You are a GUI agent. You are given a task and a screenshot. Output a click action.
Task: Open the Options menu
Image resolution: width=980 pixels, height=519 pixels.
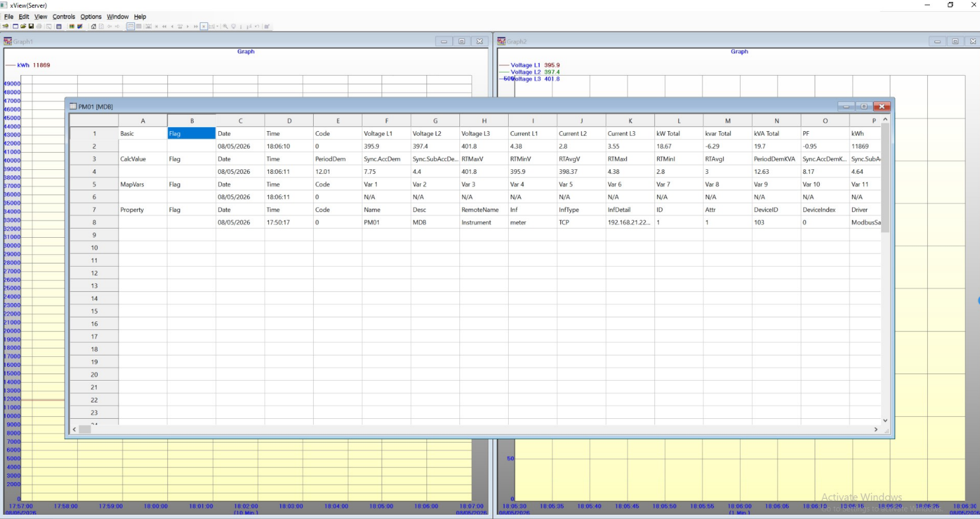point(91,16)
